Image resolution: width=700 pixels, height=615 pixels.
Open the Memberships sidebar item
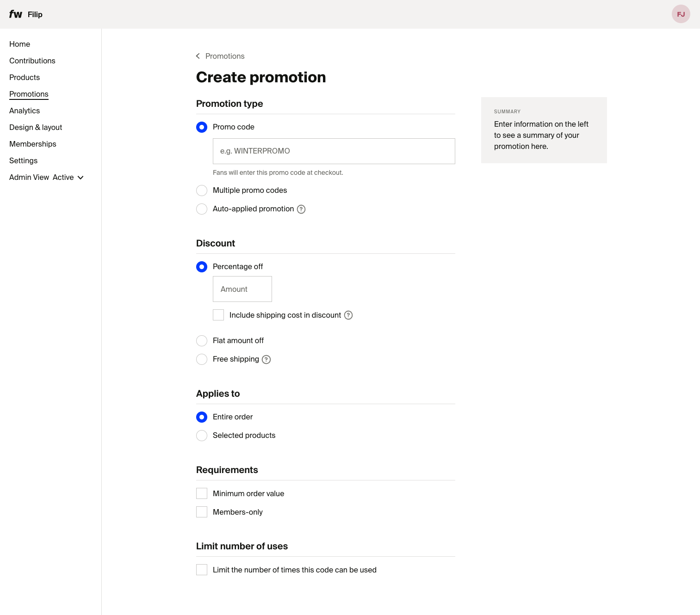point(33,144)
